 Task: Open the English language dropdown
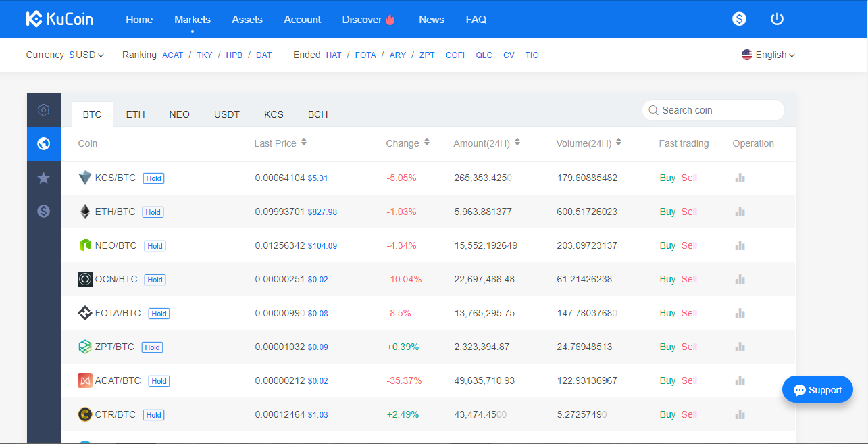coord(769,55)
